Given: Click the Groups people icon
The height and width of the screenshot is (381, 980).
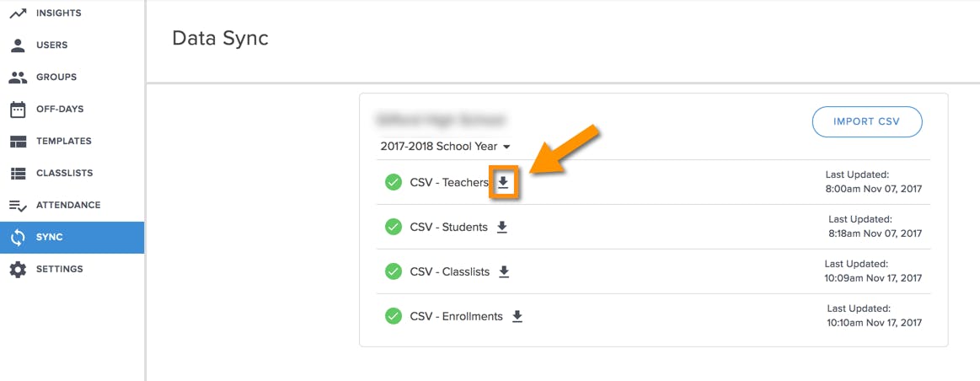Looking at the screenshot, I should [x=19, y=78].
